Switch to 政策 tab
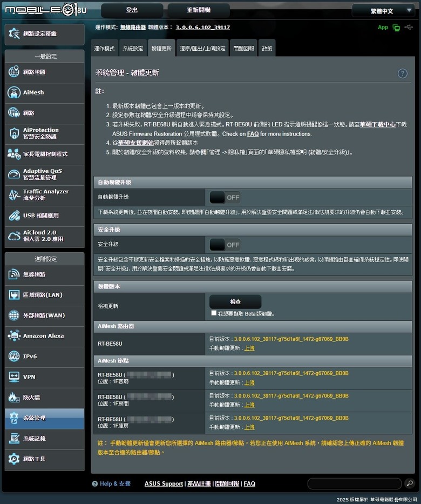This screenshot has height=504, width=421. [x=267, y=48]
